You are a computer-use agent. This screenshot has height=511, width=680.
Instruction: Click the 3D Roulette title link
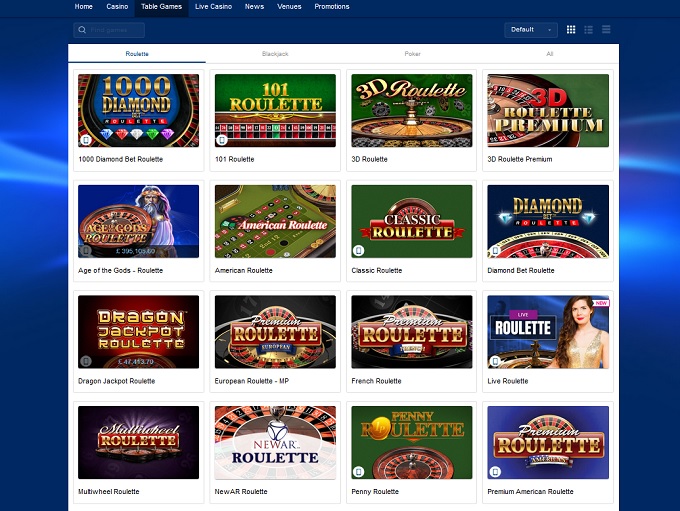[370, 159]
